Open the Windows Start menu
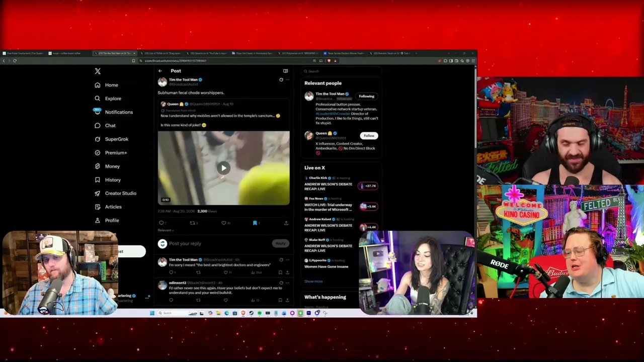 click(152, 313)
